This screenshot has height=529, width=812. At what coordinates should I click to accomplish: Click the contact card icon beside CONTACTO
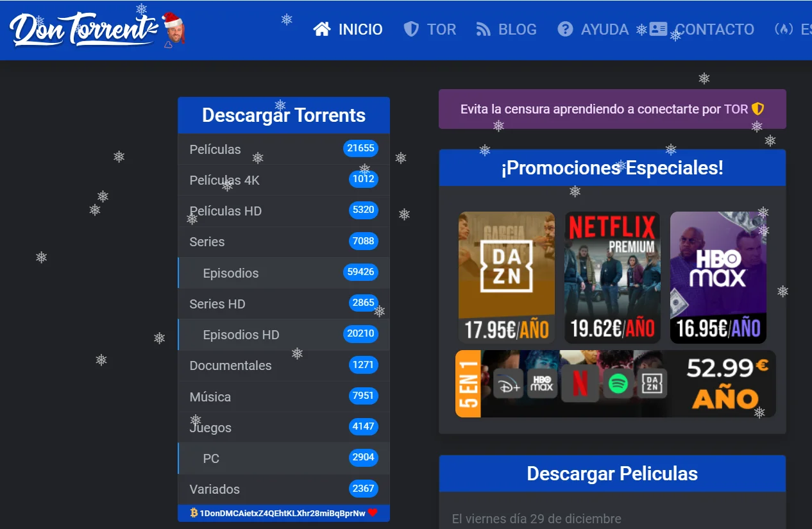point(658,29)
